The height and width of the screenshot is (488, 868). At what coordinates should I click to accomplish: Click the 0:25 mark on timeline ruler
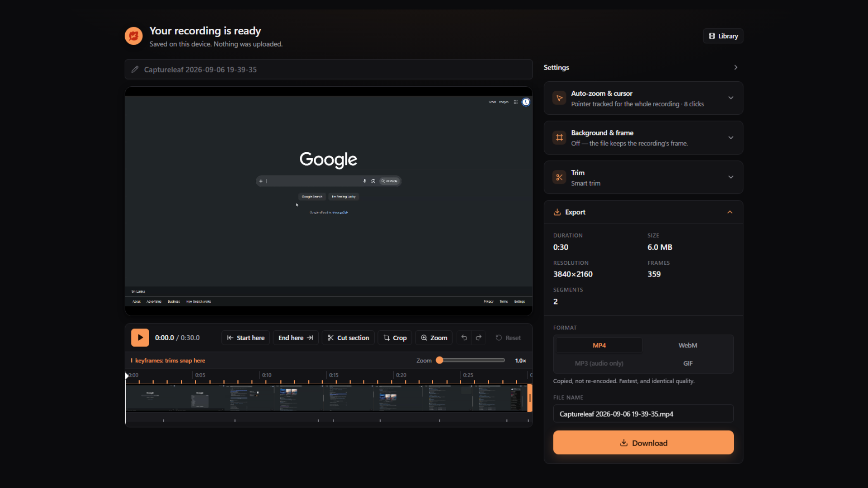468,375
